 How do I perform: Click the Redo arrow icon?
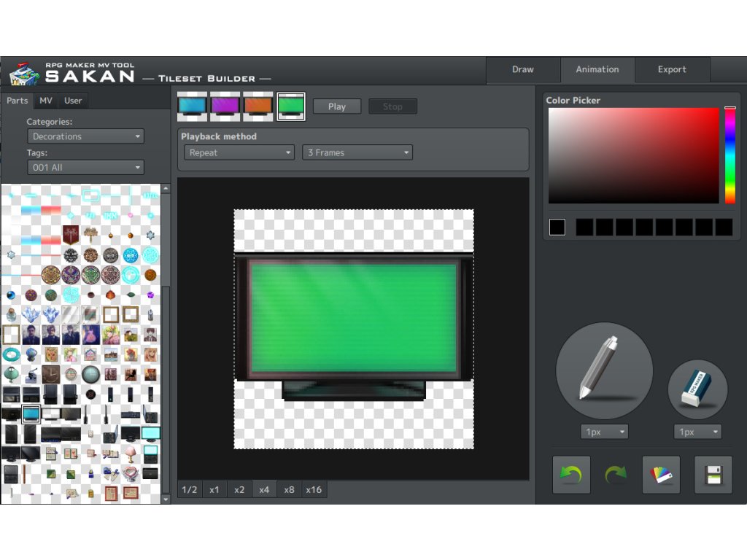pyautogui.click(x=616, y=475)
